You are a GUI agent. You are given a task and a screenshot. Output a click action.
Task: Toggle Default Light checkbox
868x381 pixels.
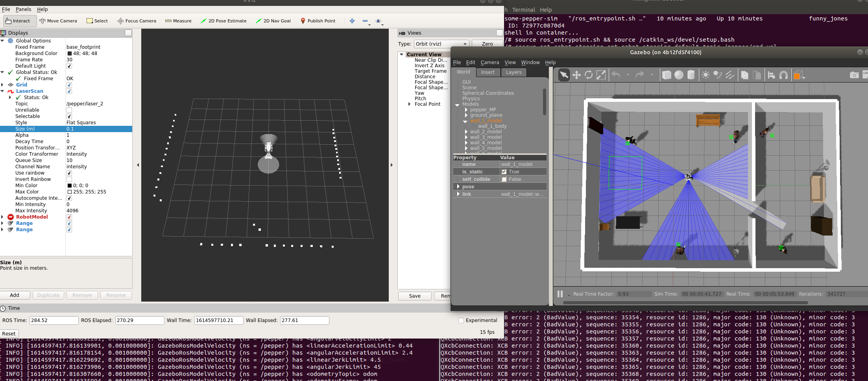tap(69, 66)
